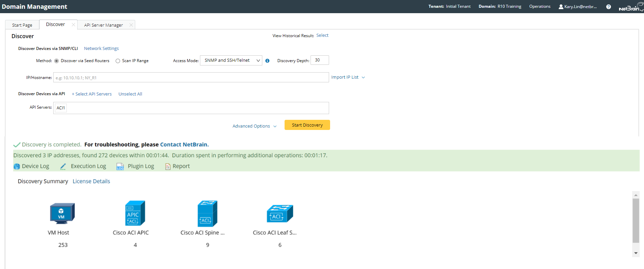Click the Cisco ACI Spine icon

(207, 214)
